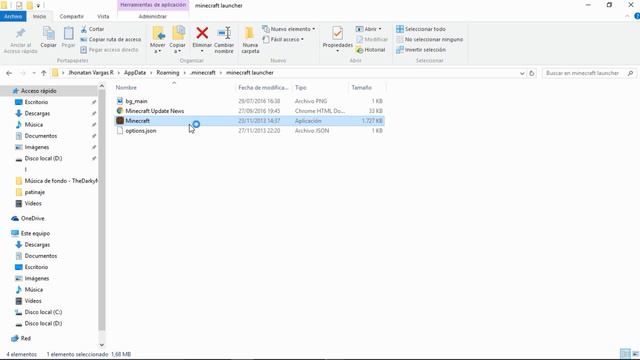Image resolution: width=640 pixels, height=360 pixels.
Task: Sort by the Tamaño column header
Action: point(361,87)
